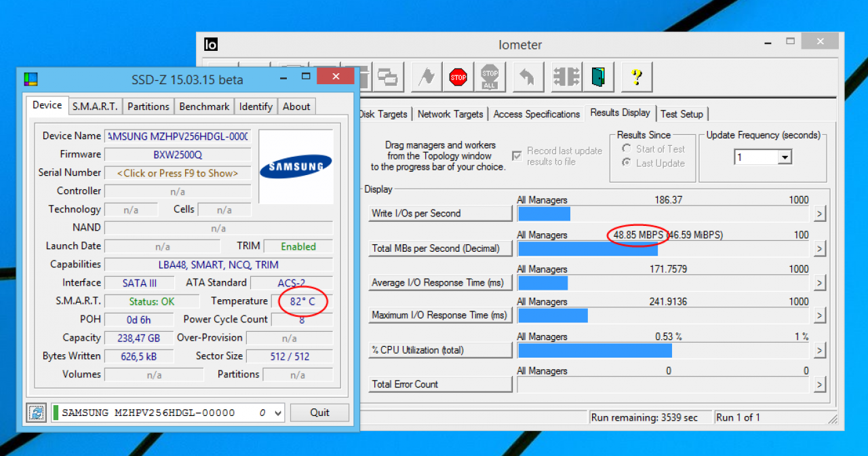Select the Start of Test radio button

pos(627,149)
